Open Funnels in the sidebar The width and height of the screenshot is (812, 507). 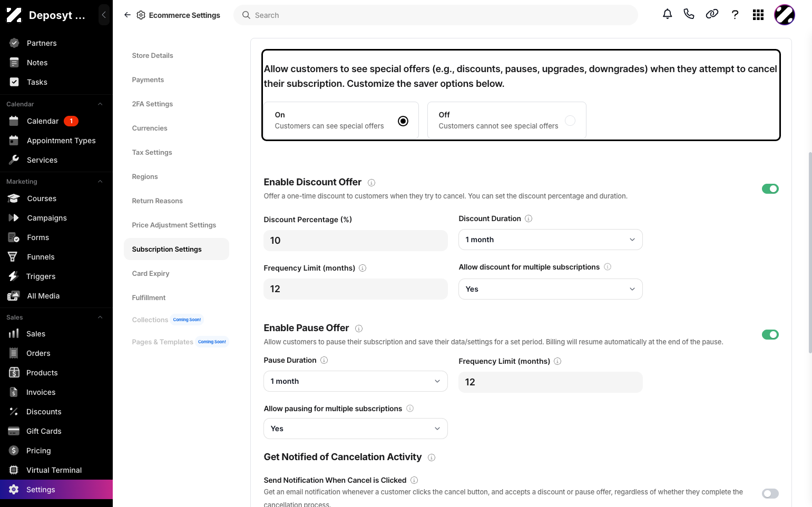coord(56,257)
